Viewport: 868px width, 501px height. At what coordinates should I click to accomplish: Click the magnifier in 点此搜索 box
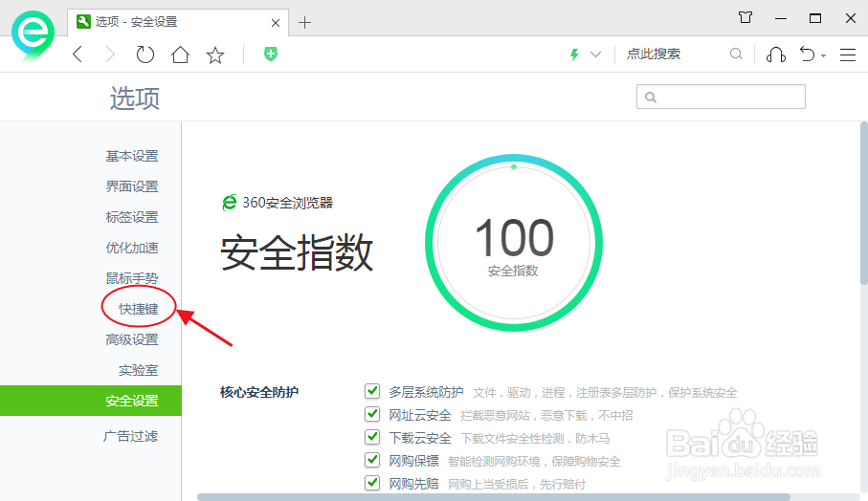pyautogui.click(x=736, y=54)
